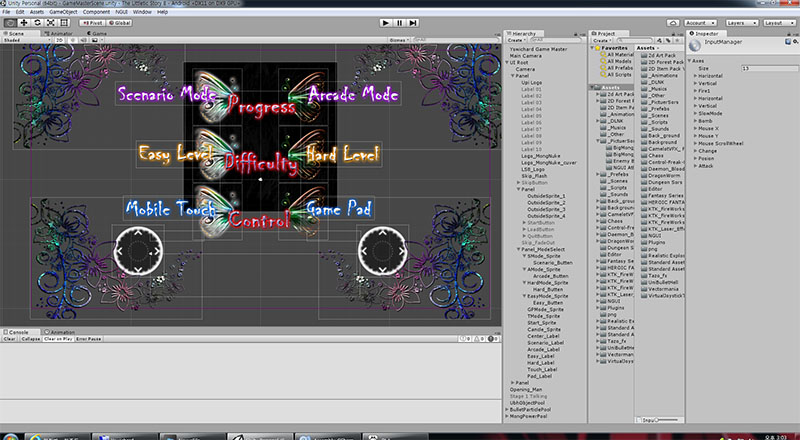Image resolution: width=800 pixels, height=440 pixels.
Task: Click save search star icon in Project
Action: [x=677, y=40]
